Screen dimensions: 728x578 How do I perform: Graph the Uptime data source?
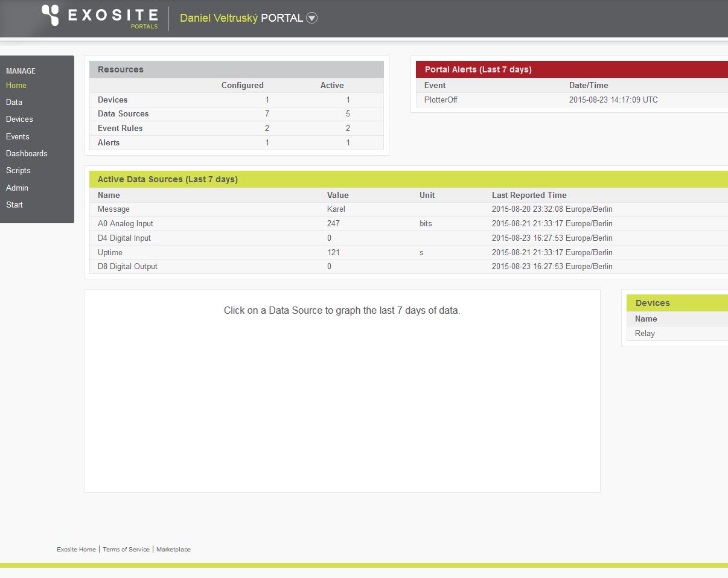click(x=110, y=253)
